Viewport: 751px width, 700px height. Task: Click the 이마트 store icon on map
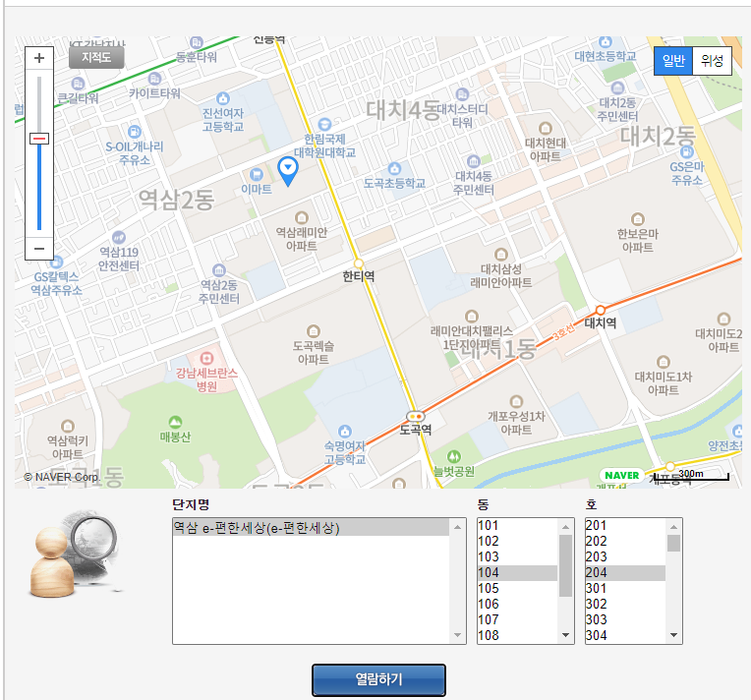tap(257, 174)
